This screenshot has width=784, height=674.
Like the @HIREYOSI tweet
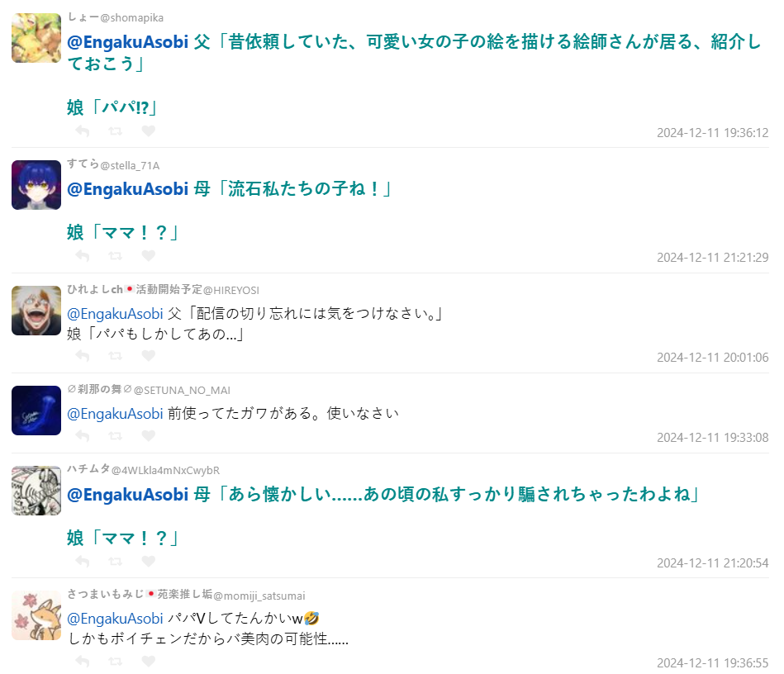coord(149,355)
